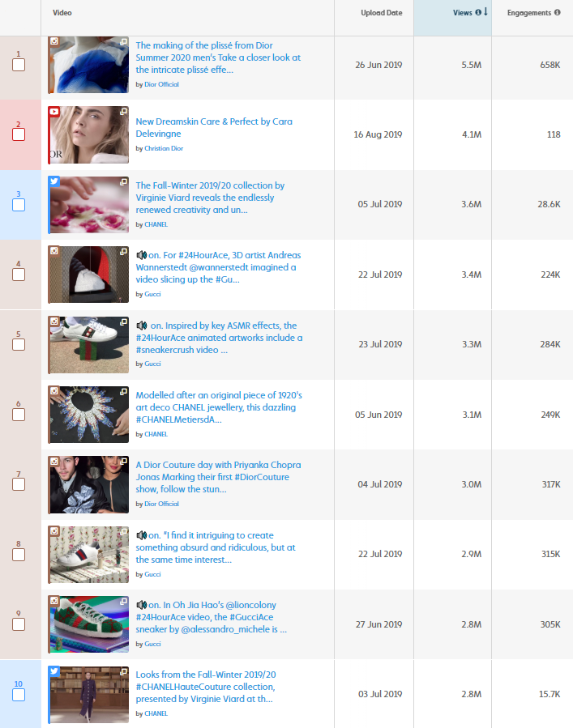Click expand icon on Priyanka Chopra video thumbnail

click(x=124, y=461)
